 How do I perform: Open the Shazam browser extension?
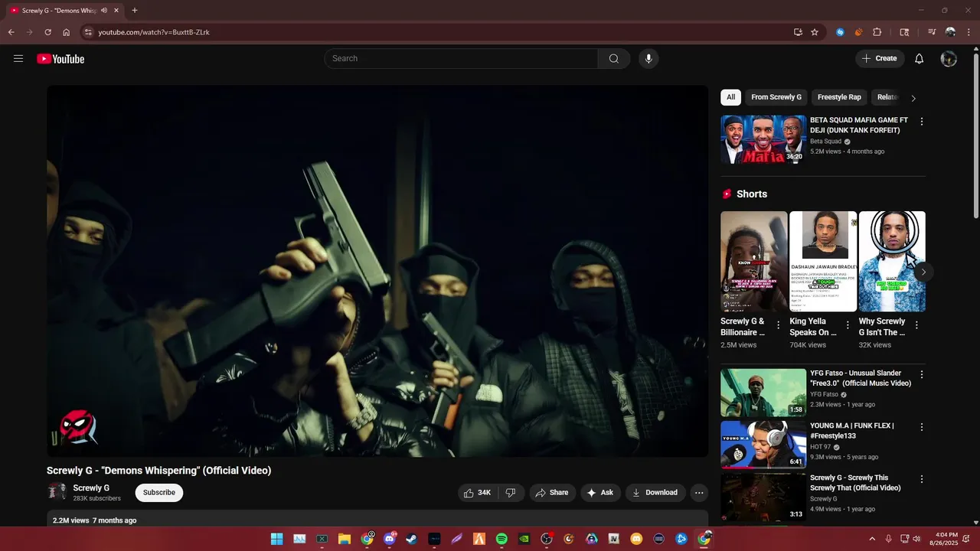[841, 32]
